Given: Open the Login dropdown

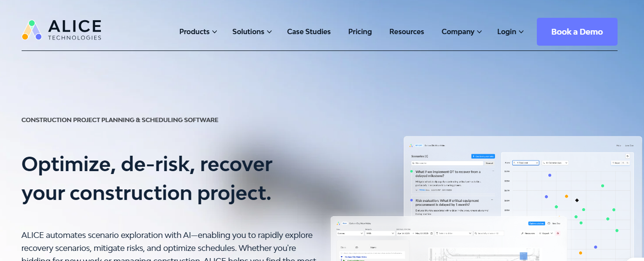Looking at the screenshot, I should (510, 32).
